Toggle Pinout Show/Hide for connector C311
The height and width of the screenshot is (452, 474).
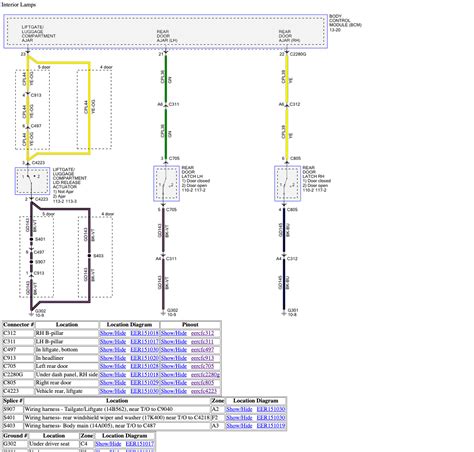pos(174,341)
